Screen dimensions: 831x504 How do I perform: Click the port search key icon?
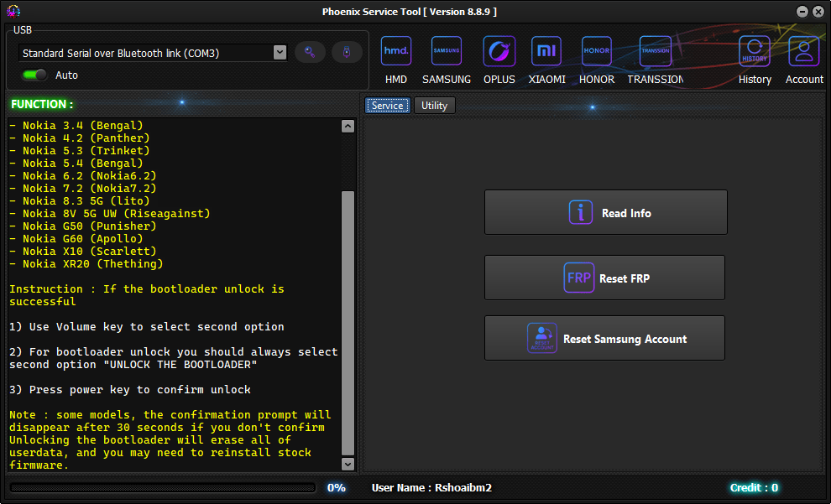point(310,52)
